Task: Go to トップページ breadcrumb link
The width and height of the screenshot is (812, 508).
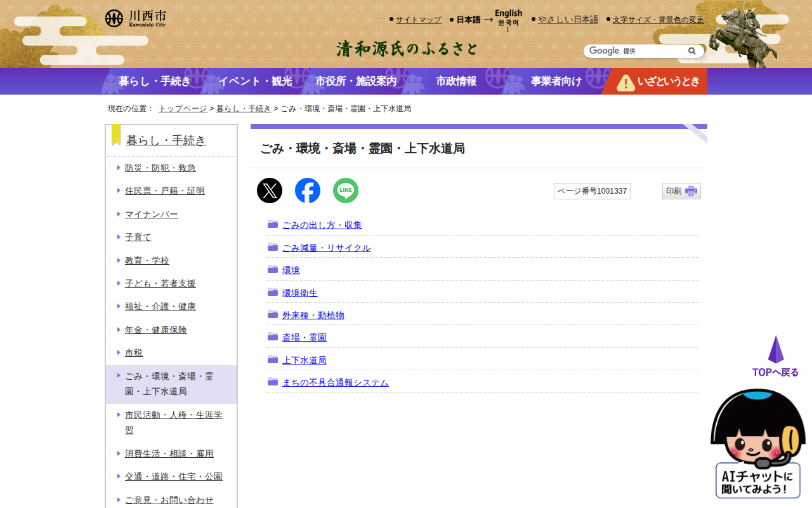Action: click(x=183, y=109)
